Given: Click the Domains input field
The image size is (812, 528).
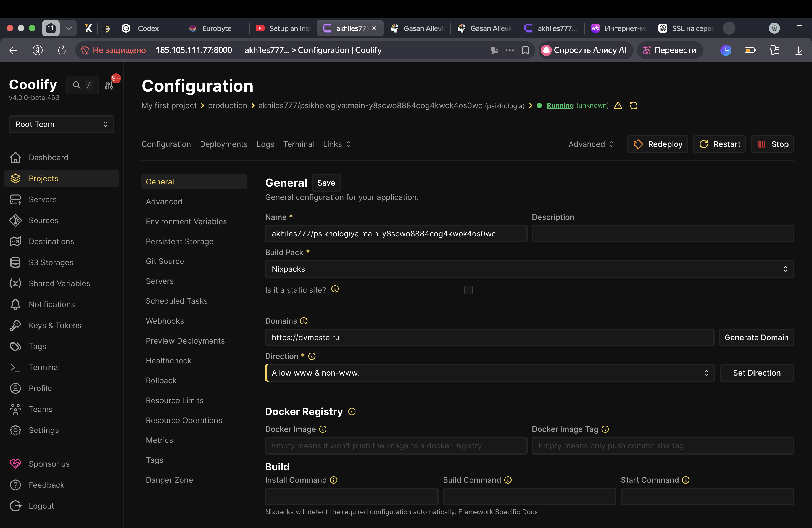Looking at the screenshot, I should pyautogui.click(x=490, y=337).
